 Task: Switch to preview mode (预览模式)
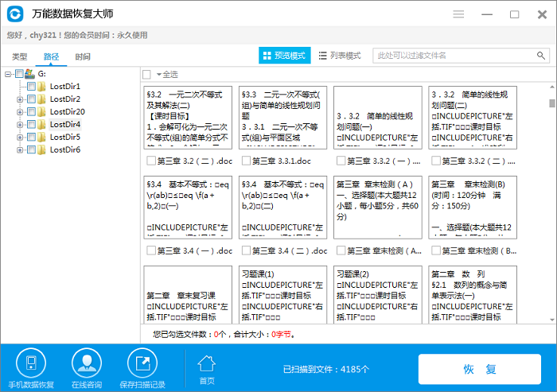coord(285,56)
